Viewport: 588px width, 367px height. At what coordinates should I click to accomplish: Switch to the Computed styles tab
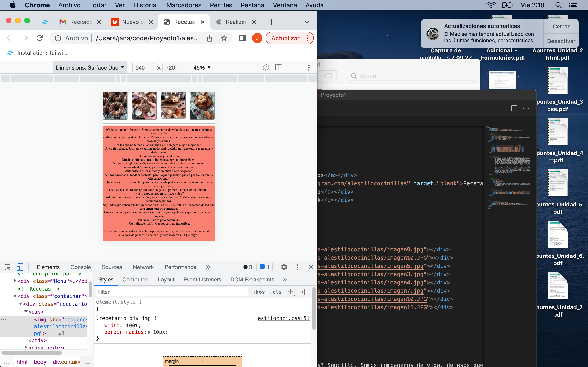[x=135, y=279]
